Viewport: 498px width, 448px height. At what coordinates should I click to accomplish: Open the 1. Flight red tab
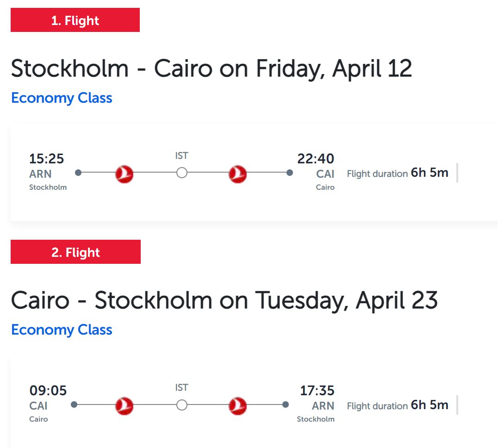75,20
